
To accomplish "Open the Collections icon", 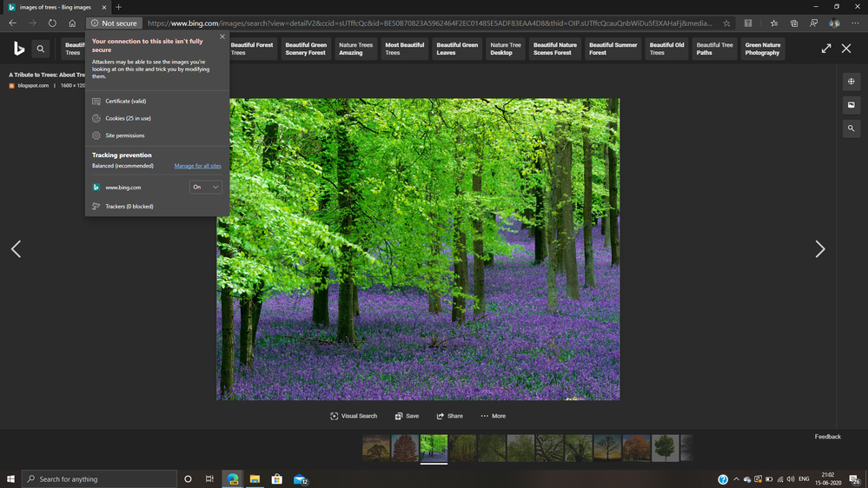I will (794, 23).
